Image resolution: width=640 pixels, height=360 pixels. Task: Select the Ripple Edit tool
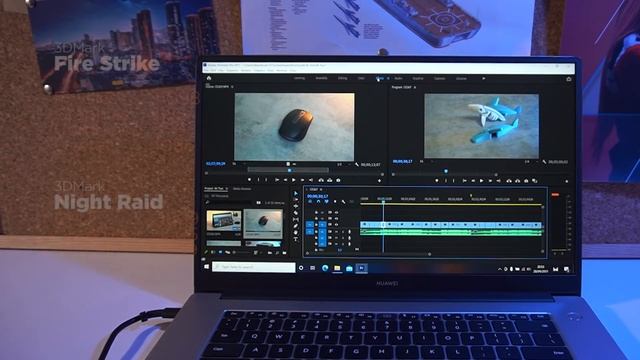click(x=296, y=206)
